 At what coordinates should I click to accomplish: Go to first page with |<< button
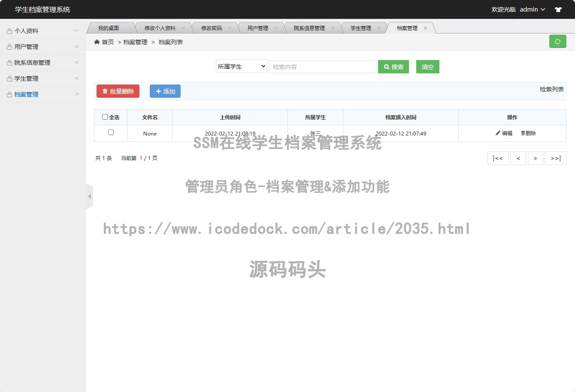click(498, 158)
